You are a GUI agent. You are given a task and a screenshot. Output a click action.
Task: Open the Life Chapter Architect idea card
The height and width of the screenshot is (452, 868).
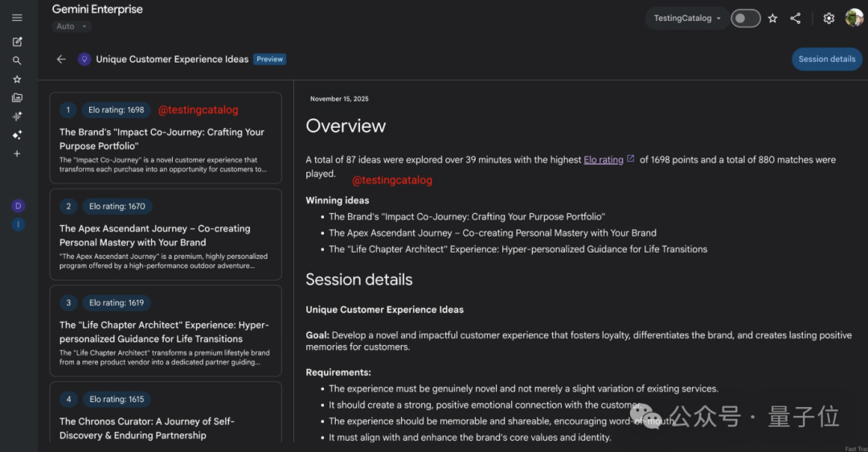165,331
